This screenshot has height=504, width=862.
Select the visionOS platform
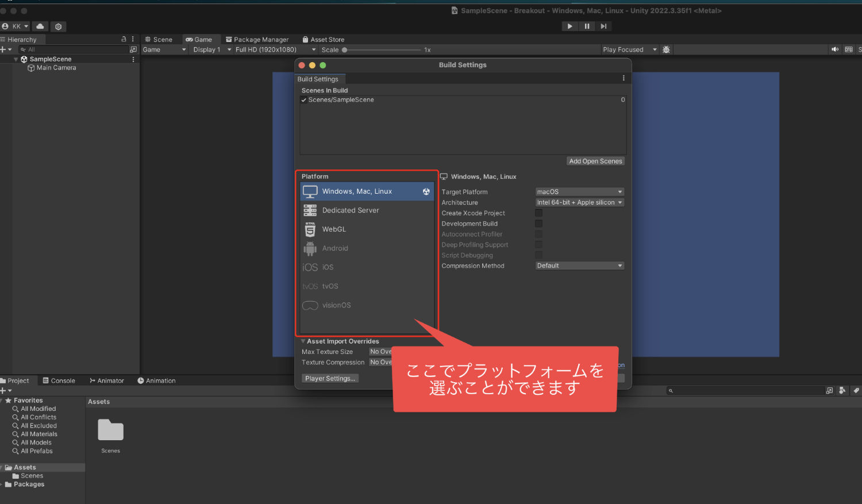pyautogui.click(x=367, y=305)
